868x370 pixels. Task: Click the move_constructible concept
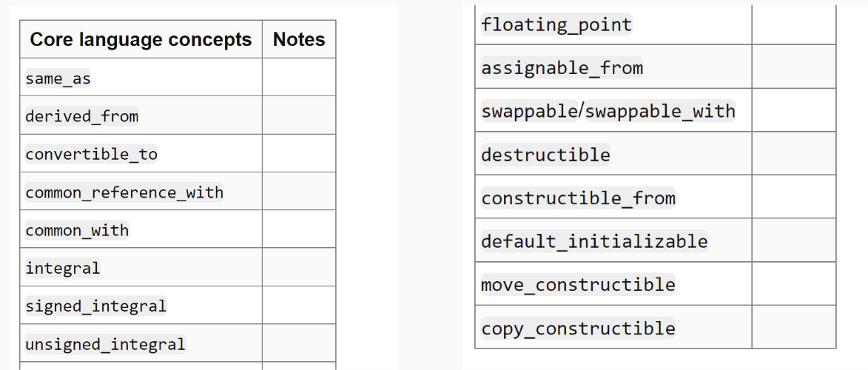[x=578, y=284]
